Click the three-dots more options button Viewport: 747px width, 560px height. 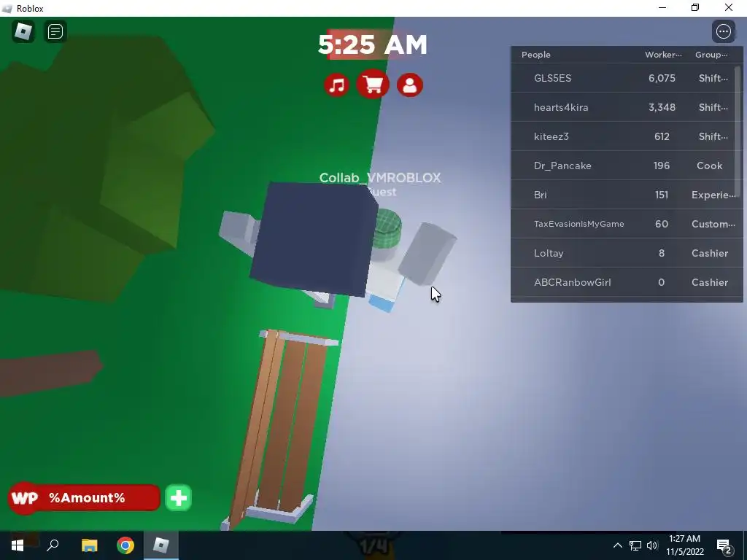723,31
